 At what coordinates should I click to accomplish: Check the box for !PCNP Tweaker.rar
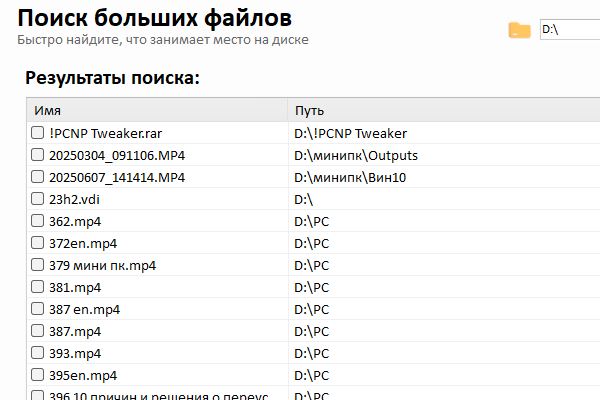[37, 133]
